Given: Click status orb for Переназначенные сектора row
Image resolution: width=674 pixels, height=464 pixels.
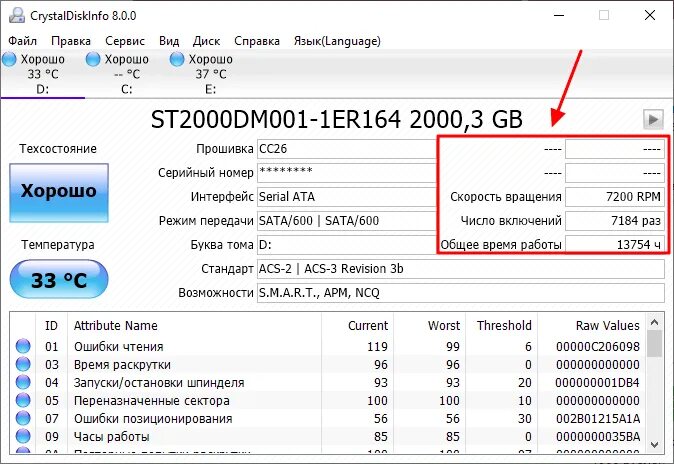Looking at the screenshot, I should [23, 400].
